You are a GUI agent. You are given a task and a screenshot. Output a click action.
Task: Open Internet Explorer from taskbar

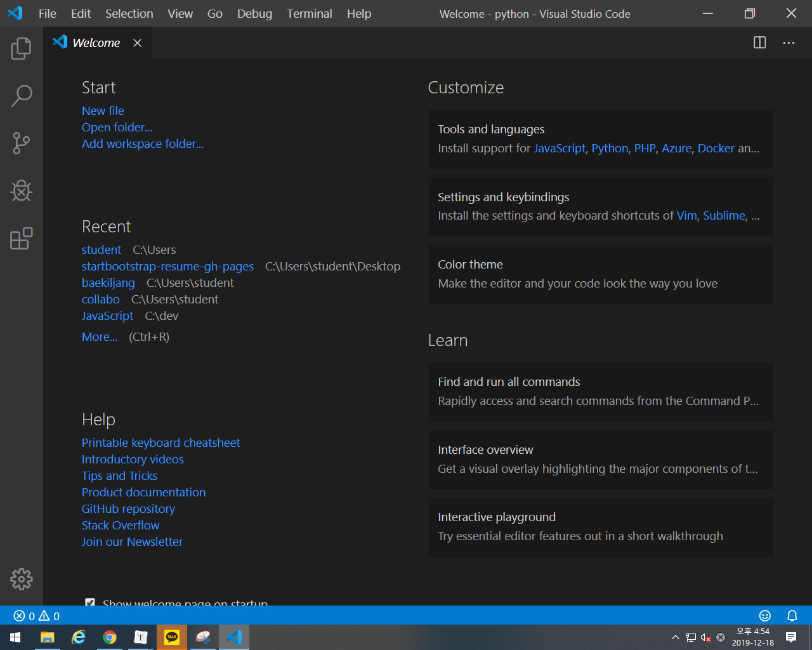tap(79, 637)
